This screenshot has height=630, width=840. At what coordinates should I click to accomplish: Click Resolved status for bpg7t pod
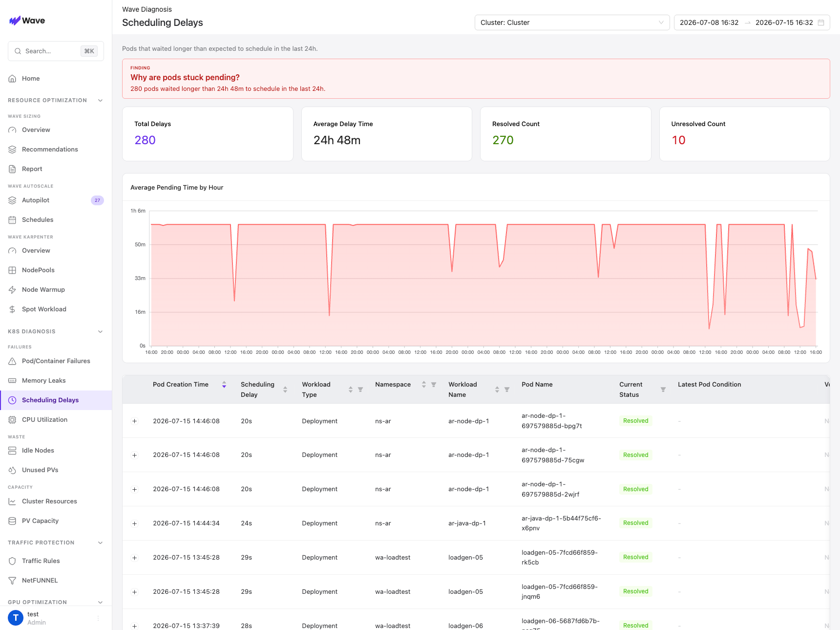[x=636, y=421]
